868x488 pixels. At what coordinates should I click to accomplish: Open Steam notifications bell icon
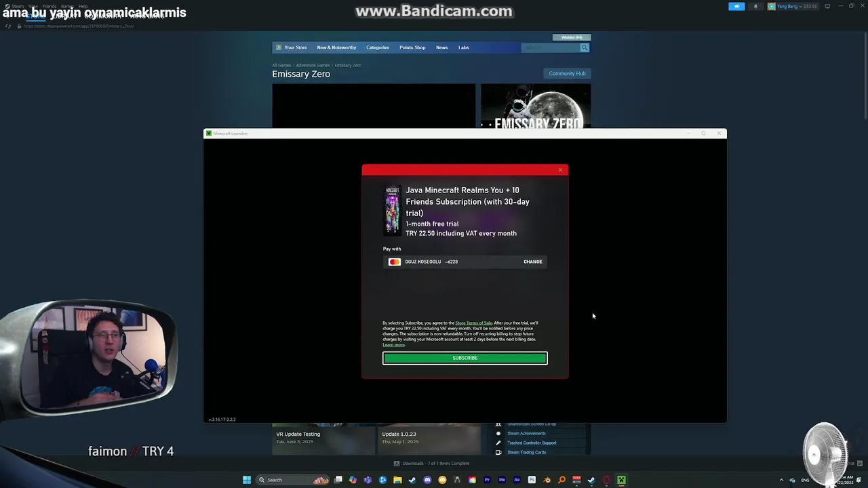tap(755, 6)
